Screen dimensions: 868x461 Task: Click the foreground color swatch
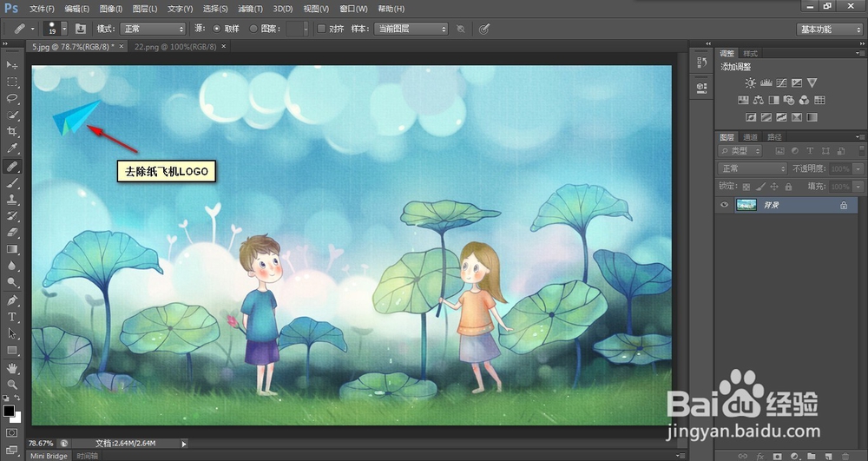[x=9, y=411]
